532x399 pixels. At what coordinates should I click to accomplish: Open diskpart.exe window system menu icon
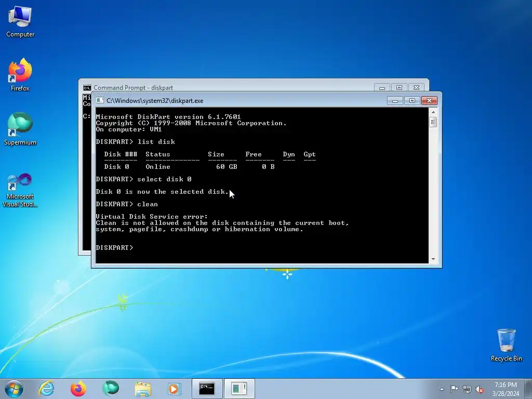(99, 100)
